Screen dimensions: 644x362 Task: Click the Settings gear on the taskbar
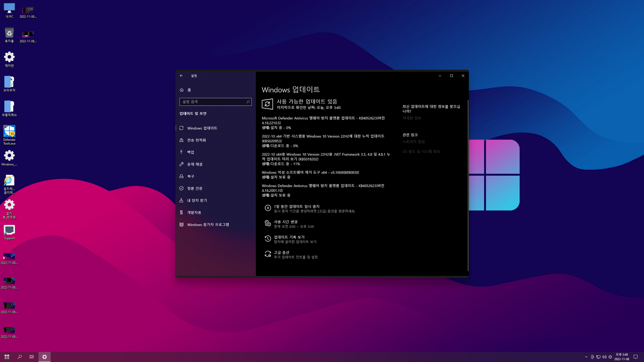tap(45, 357)
